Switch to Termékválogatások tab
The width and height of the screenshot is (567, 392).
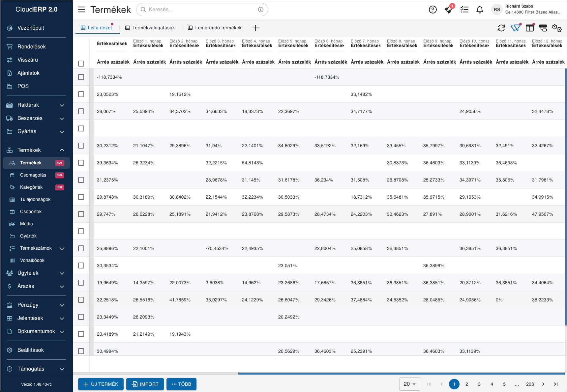(150, 28)
